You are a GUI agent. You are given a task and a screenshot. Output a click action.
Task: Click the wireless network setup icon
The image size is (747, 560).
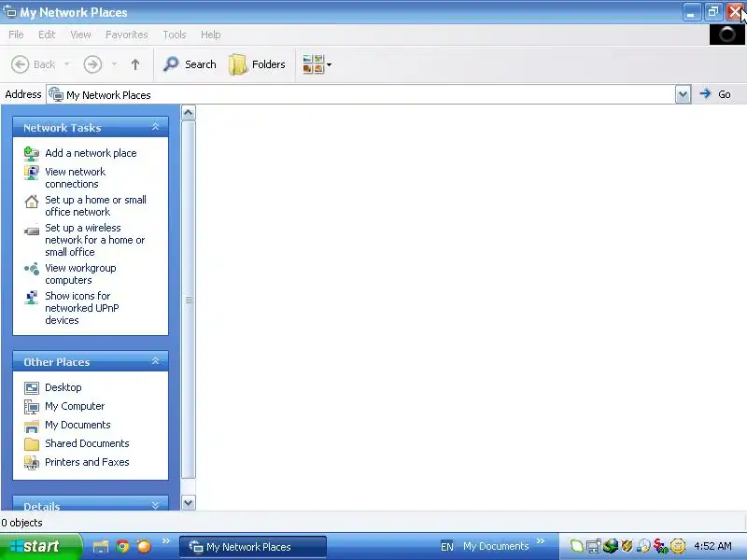(32, 231)
